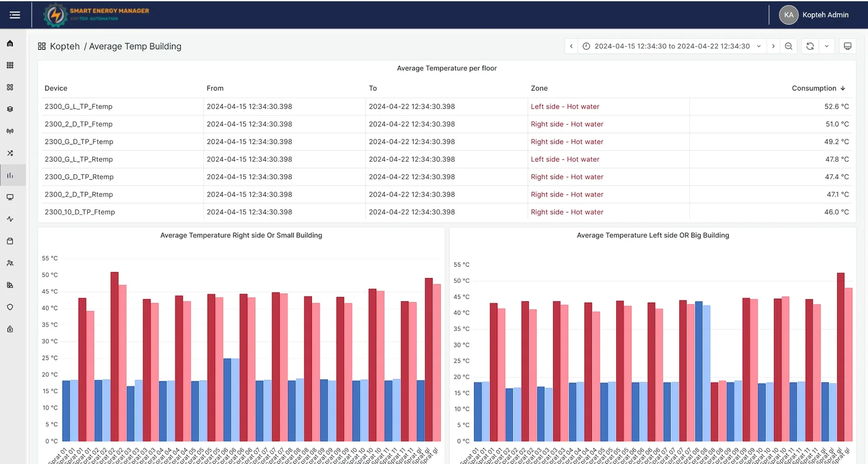Click the Average Temperature per floor panel title
Screen dimensions: 868x464
coord(446,68)
